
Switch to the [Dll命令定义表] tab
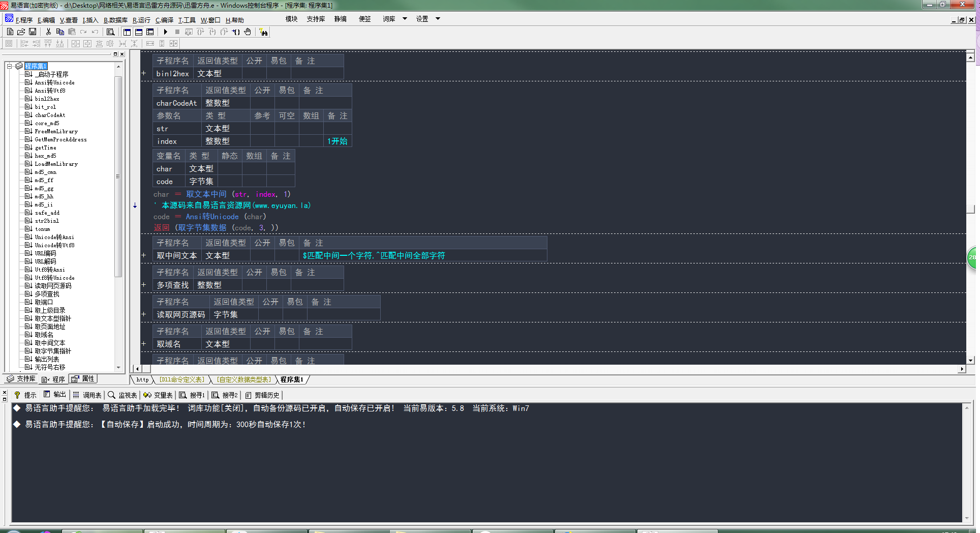point(181,379)
